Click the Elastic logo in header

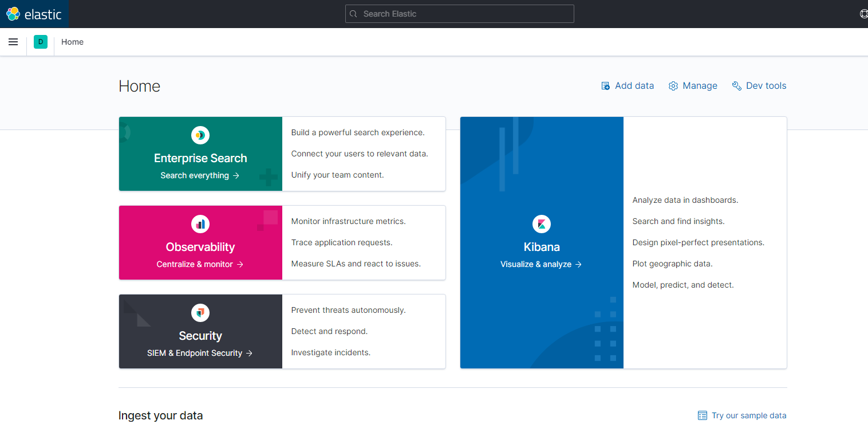[34, 14]
